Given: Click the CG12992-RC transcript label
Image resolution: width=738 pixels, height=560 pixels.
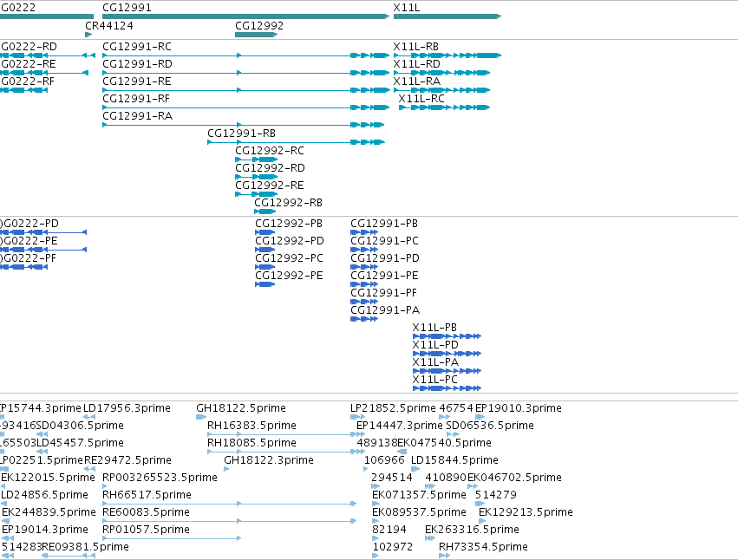Looking at the screenshot, I should [270, 151].
